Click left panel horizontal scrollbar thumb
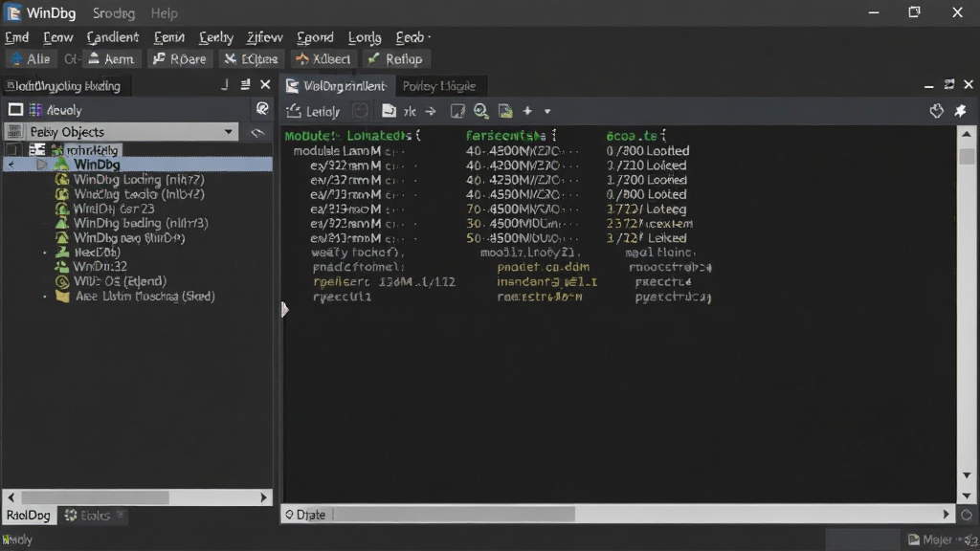The width and height of the screenshot is (980, 551). pyautogui.click(x=95, y=497)
